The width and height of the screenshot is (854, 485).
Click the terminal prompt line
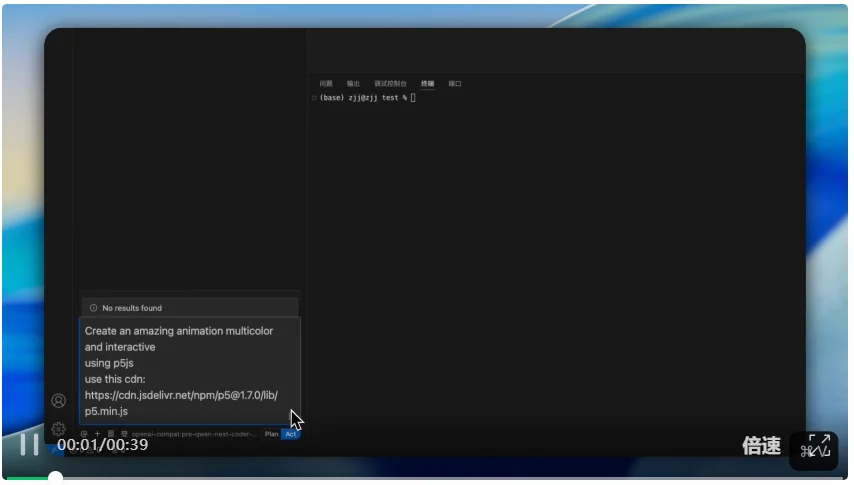click(366, 98)
